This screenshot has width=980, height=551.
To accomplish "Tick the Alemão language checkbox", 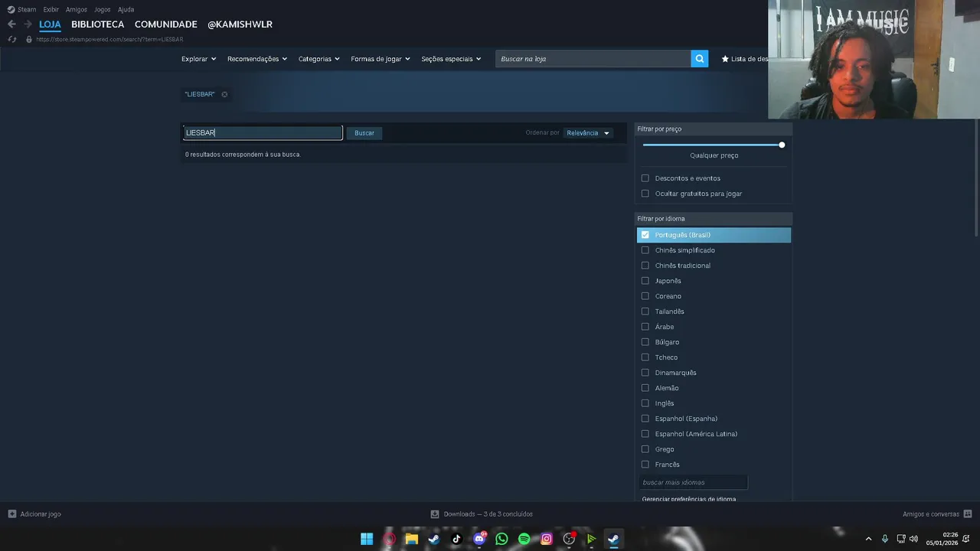I will pyautogui.click(x=645, y=388).
